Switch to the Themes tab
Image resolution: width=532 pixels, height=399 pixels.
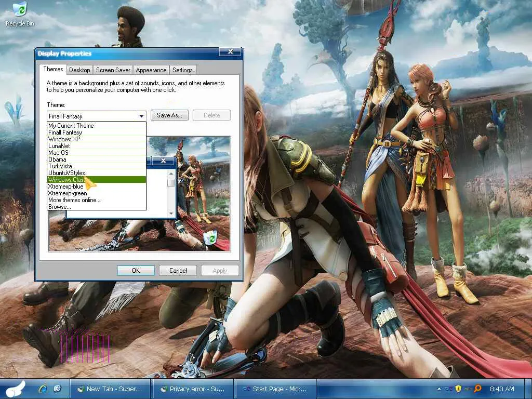click(x=53, y=69)
